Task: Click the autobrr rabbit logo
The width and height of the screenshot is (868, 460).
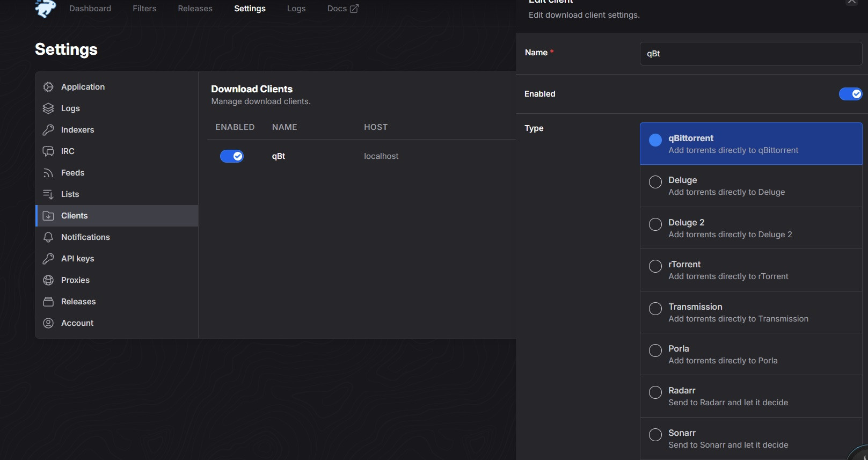Action: (46, 9)
